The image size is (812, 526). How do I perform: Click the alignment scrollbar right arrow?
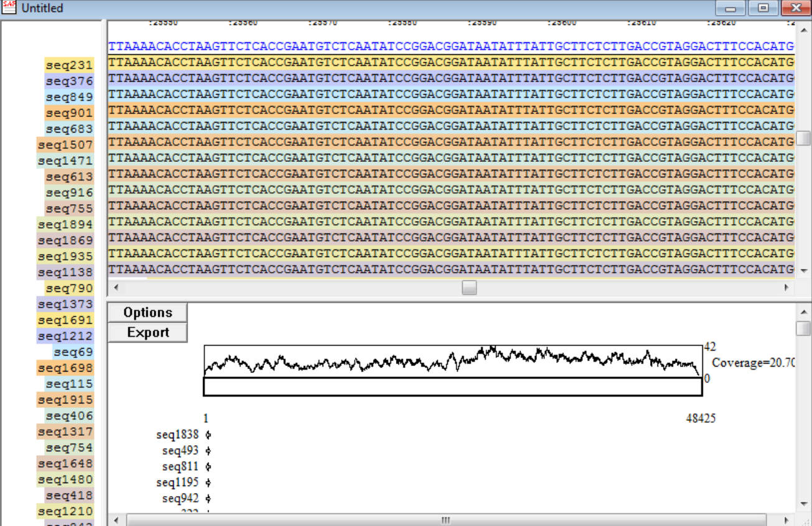[786, 288]
